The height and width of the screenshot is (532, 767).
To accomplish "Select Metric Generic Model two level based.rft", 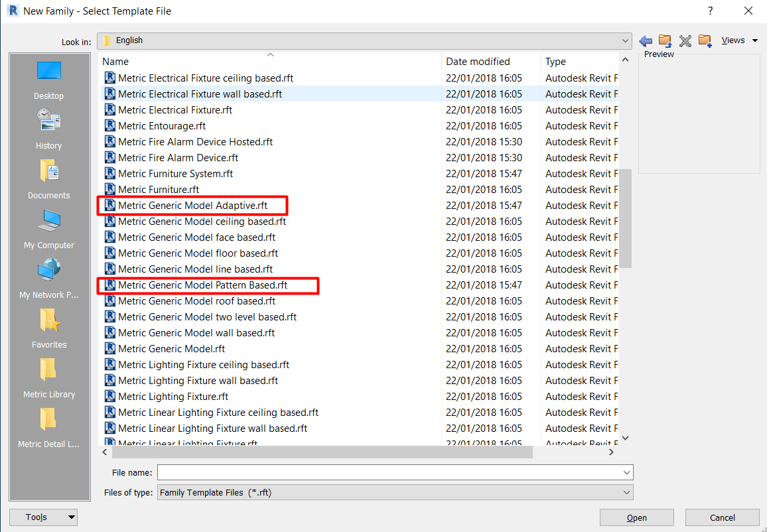I will (x=208, y=317).
